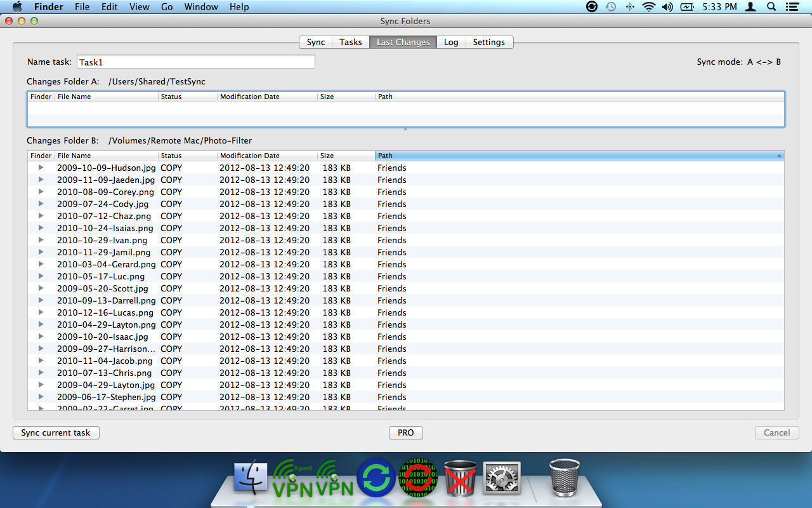This screenshot has width=812, height=508.
Task: Open the binary-code red sync dock icon
Action: coord(417,476)
